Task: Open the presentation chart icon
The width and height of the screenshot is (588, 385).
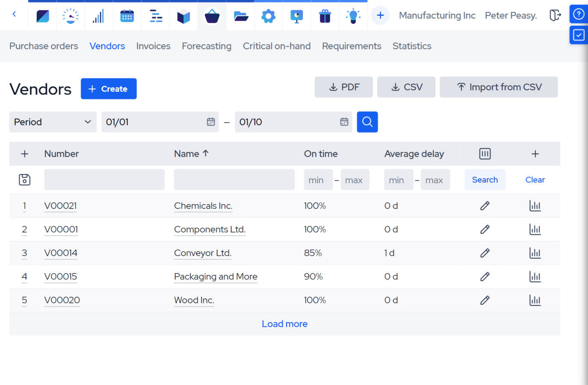Action: [296, 15]
